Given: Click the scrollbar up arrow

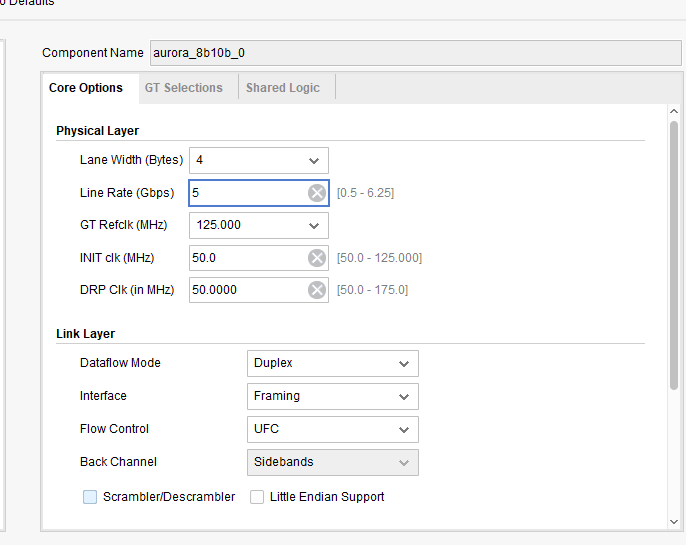Looking at the screenshot, I should (674, 111).
